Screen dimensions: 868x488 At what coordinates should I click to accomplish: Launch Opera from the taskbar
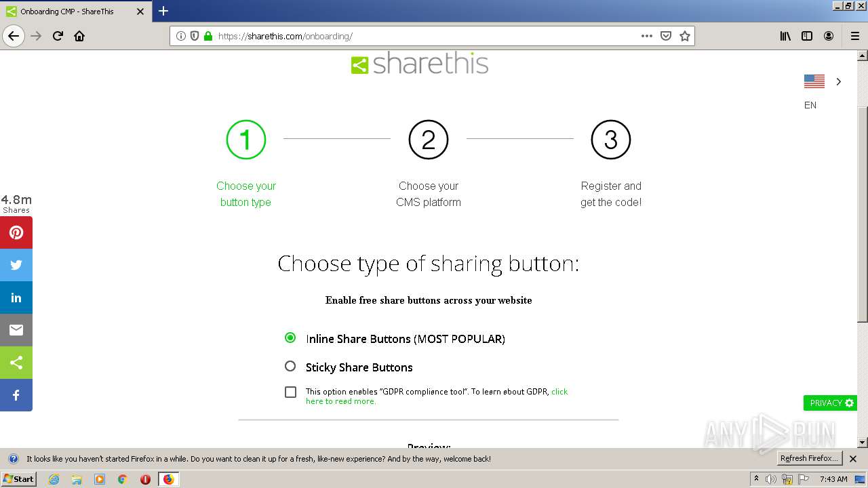(x=145, y=479)
